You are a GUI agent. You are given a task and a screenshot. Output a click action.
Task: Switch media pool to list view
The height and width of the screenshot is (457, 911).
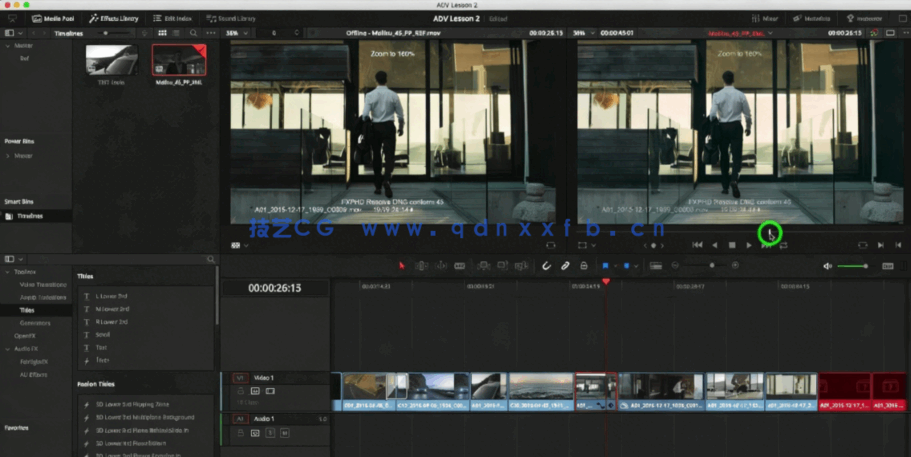tap(176, 33)
